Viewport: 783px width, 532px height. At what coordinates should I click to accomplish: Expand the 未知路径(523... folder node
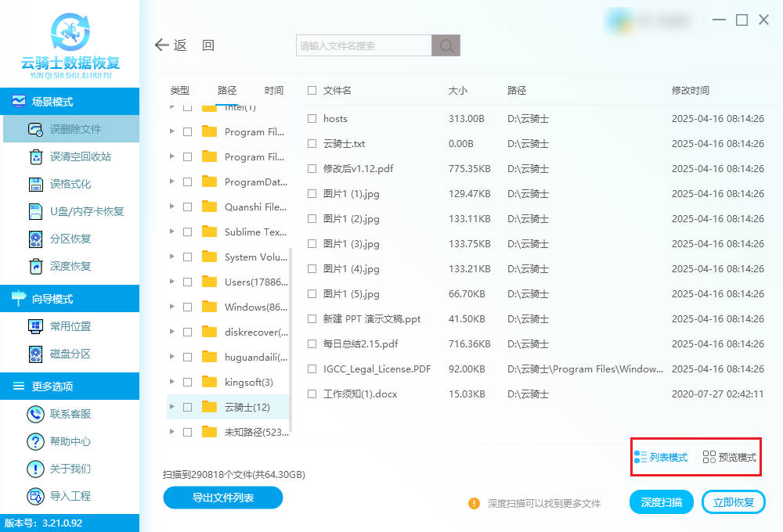171,432
